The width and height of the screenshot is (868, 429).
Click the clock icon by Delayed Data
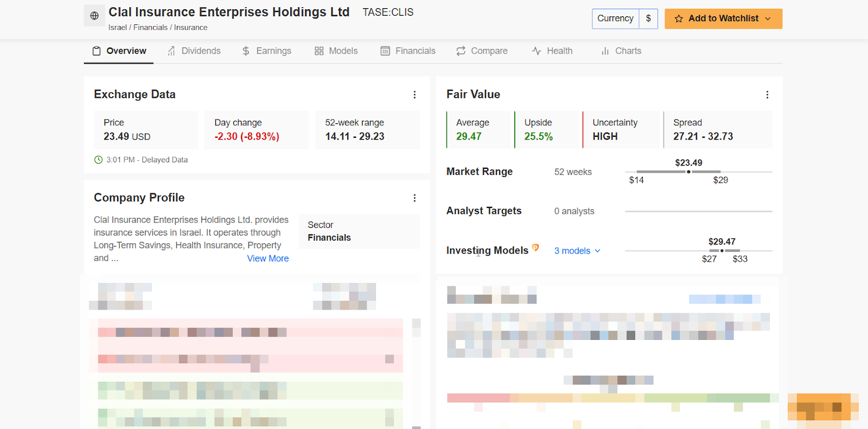pyautogui.click(x=98, y=160)
